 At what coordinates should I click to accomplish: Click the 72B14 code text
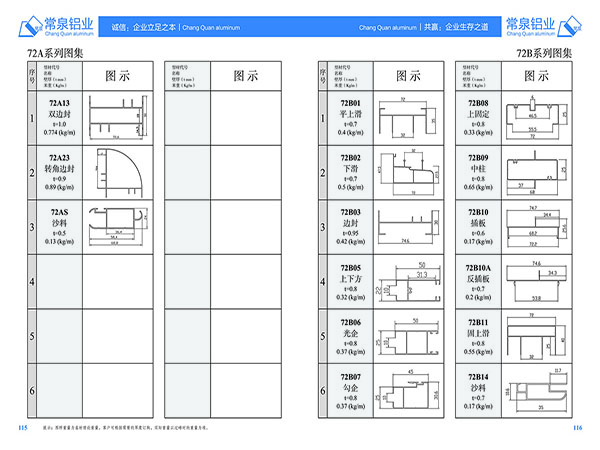[478, 377]
